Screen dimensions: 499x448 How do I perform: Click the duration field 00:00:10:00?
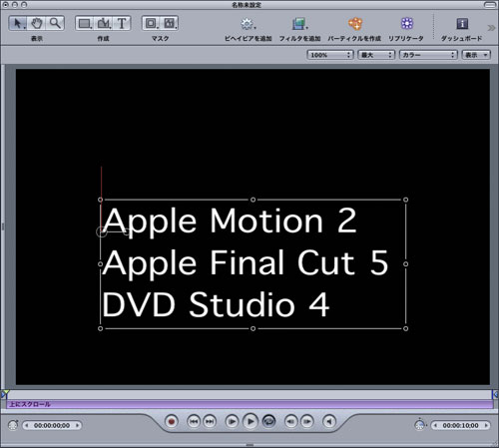[x=460, y=425]
